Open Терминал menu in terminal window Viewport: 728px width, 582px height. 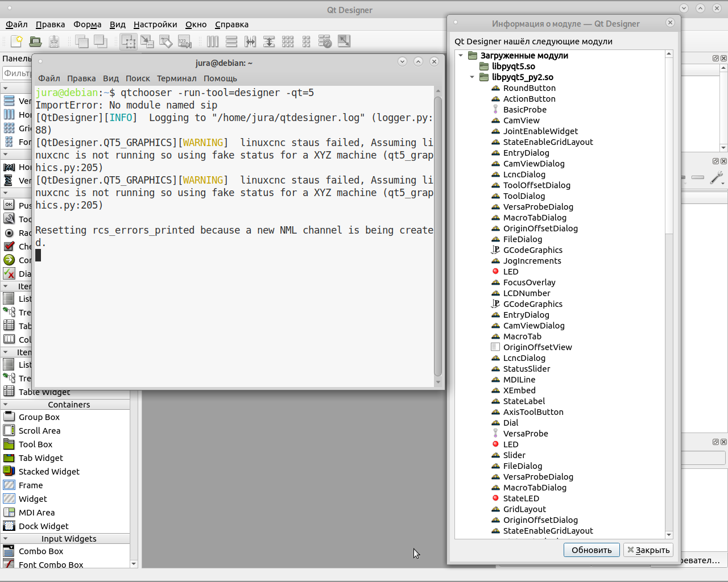(x=177, y=78)
